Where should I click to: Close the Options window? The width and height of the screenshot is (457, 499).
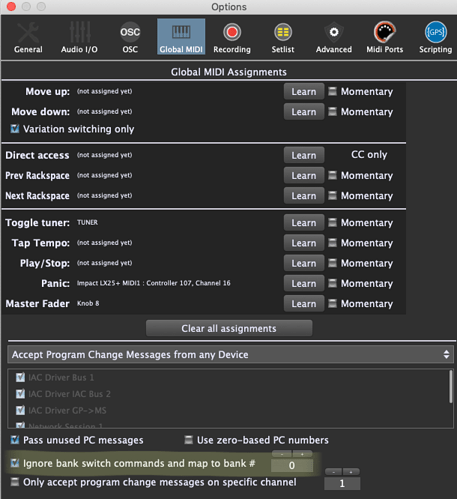pyautogui.click(x=11, y=6)
